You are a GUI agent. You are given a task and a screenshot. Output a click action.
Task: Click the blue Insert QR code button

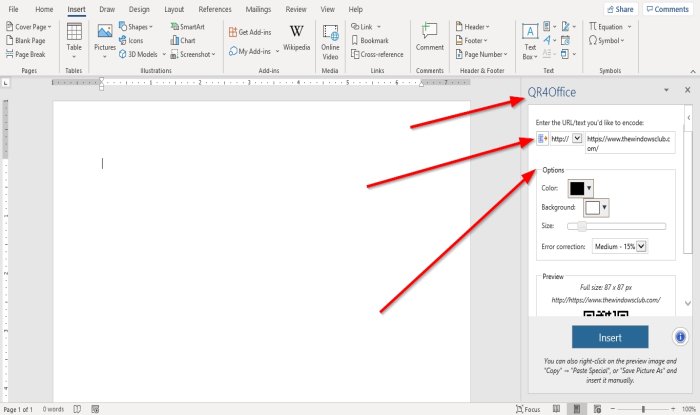coord(610,337)
